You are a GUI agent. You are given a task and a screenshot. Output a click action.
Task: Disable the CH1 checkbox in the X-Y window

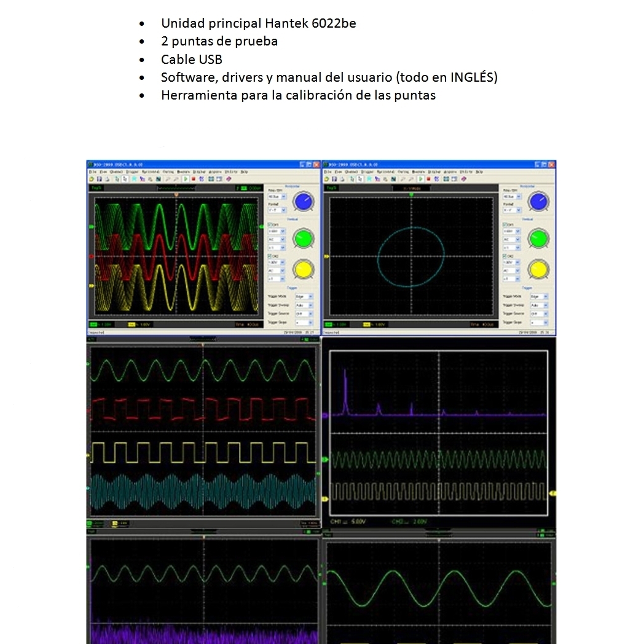(505, 224)
